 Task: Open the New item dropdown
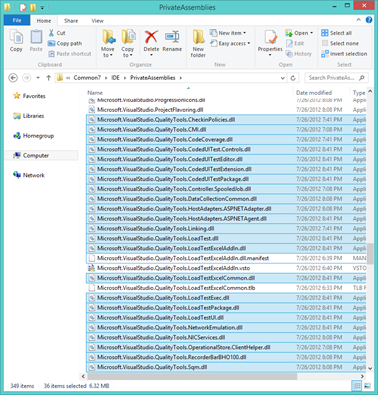point(228,33)
